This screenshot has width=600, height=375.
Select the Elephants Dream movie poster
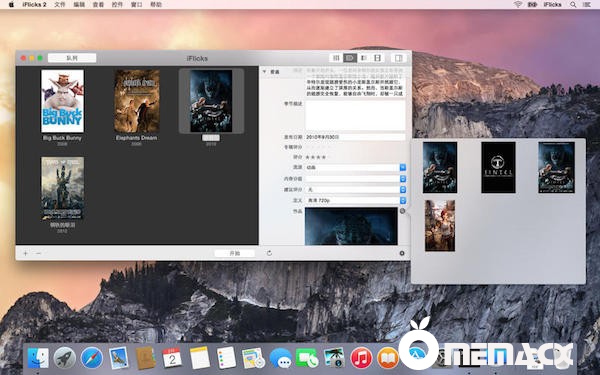coord(137,101)
